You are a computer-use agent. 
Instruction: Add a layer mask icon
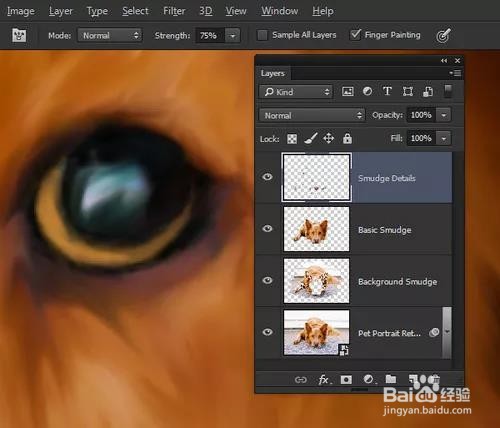click(x=346, y=380)
